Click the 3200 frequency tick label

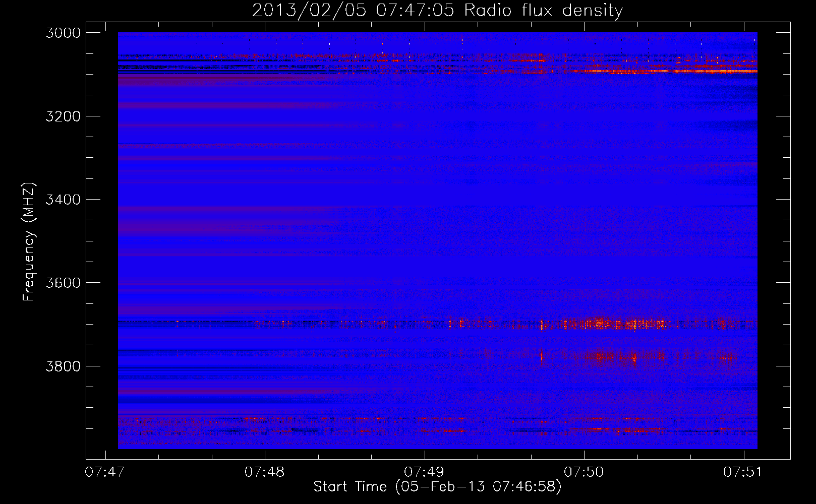point(63,116)
